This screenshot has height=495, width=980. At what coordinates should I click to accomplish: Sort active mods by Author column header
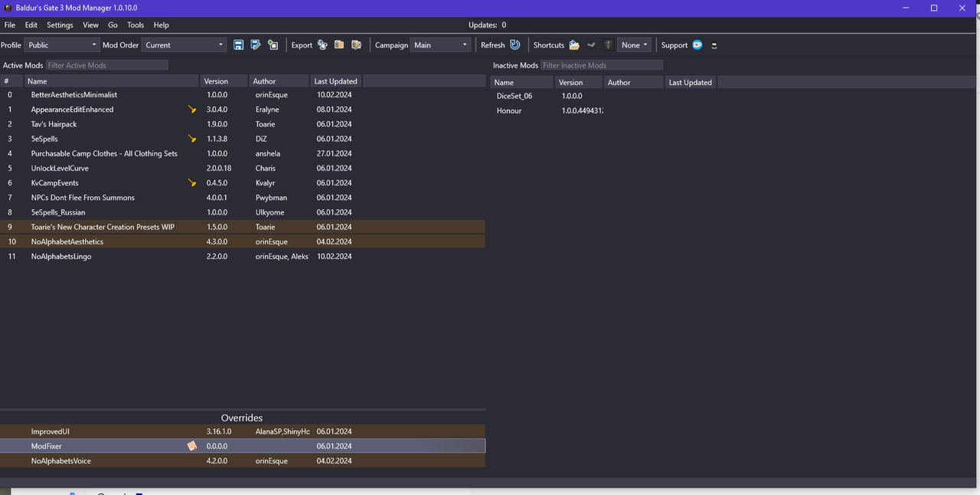coord(279,81)
